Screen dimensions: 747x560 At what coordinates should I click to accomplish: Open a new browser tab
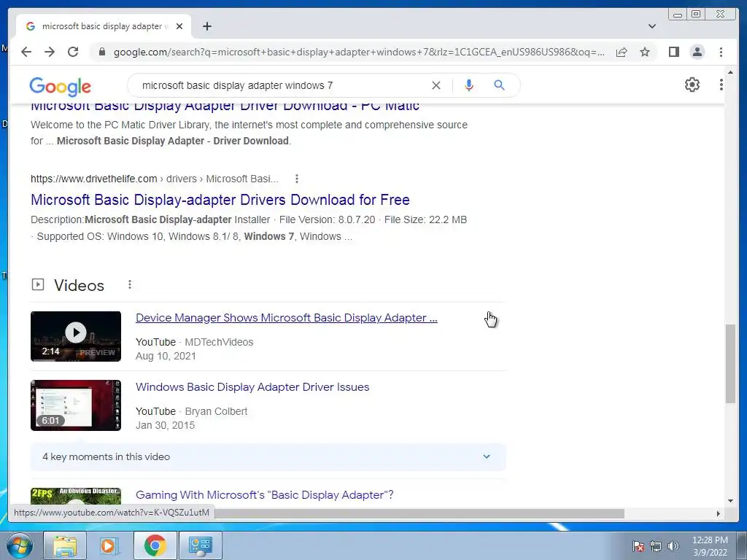tap(206, 26)
